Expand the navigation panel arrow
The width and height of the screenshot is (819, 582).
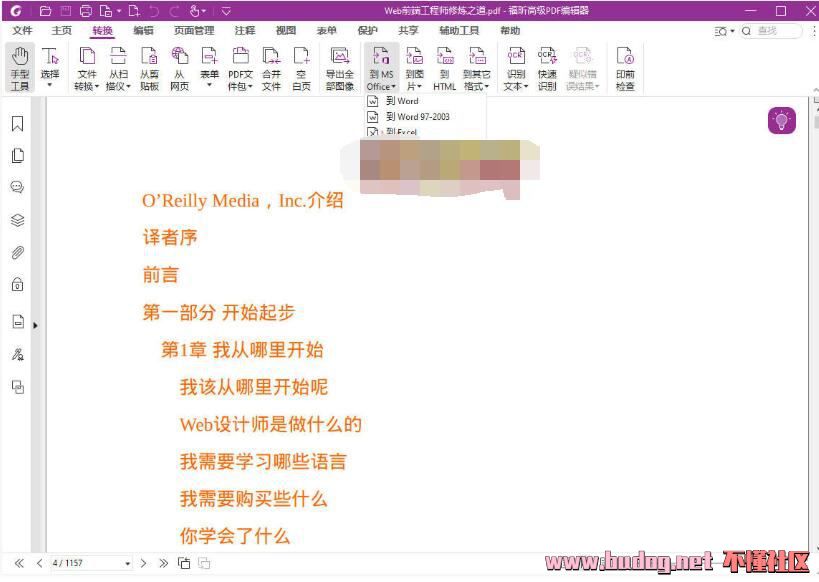click(35, 325)
